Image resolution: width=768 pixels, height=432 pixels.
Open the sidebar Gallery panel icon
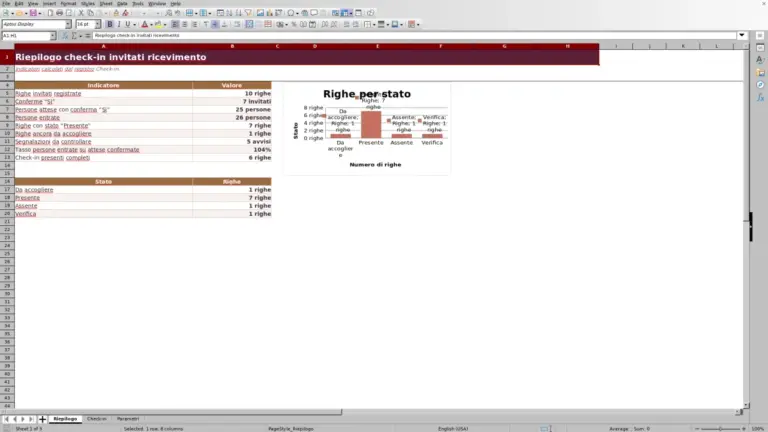tap(760, 72)
